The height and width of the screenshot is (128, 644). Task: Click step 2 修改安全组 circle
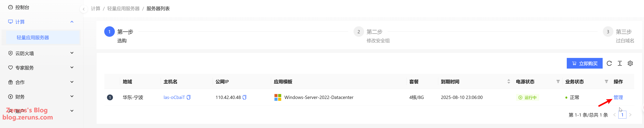358,32
